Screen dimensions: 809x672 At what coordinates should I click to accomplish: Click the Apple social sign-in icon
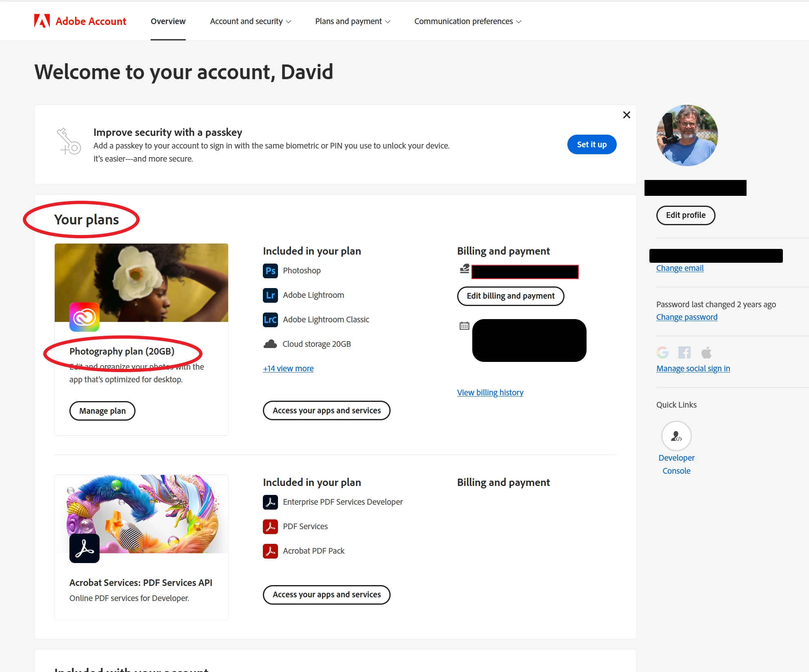tap(706, 352)
